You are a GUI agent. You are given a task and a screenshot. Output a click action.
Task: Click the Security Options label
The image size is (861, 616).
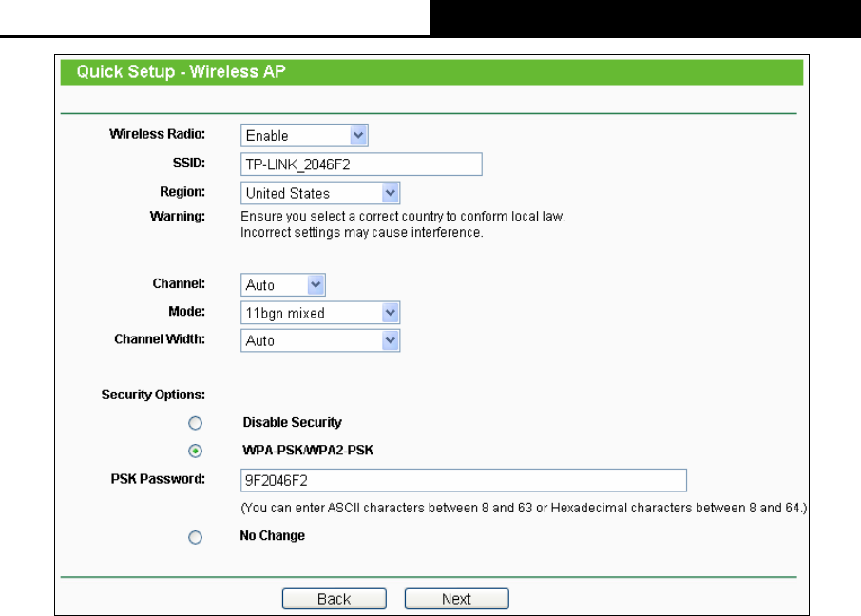(x=153, y=395)
